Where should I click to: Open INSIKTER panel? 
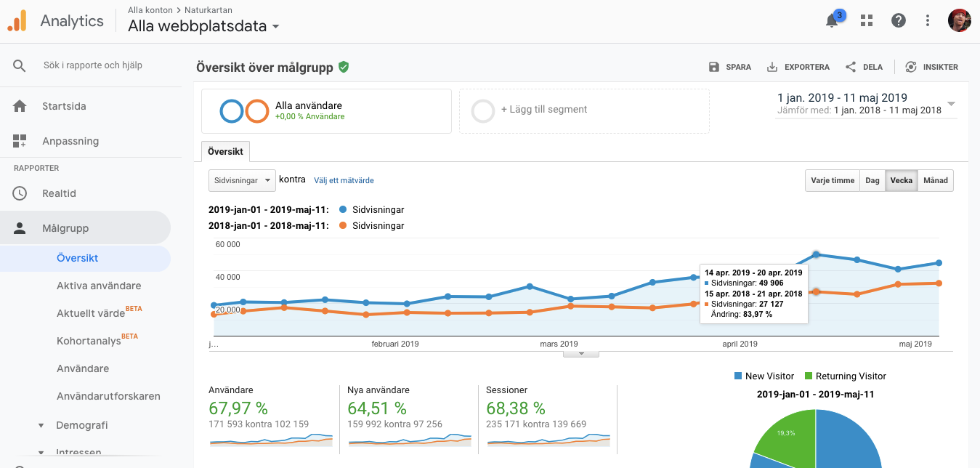coord(931,67)
